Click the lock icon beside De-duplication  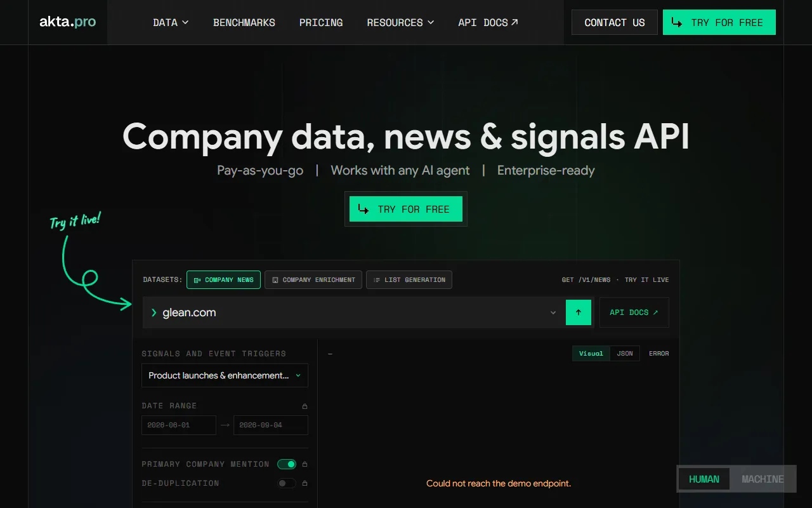304,483
